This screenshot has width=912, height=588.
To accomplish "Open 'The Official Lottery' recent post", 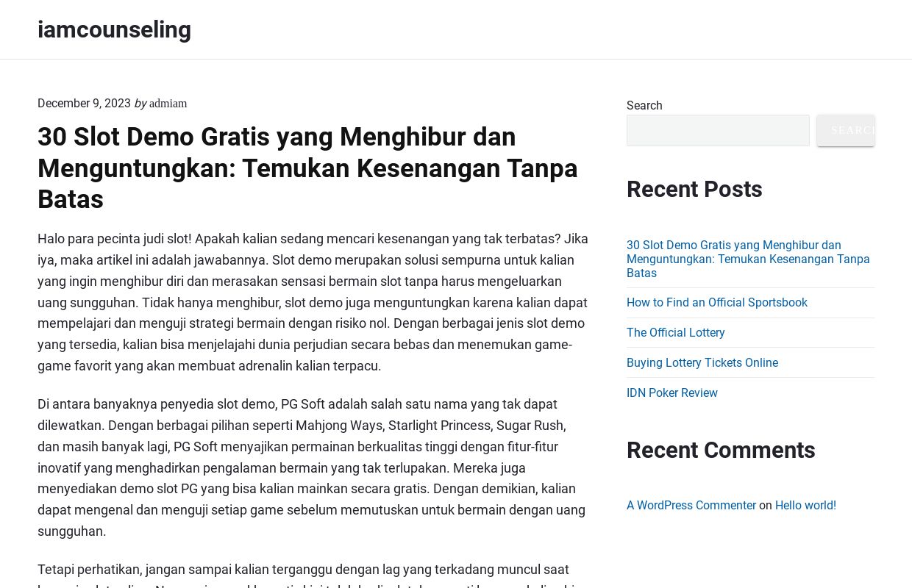I will 676,332.
